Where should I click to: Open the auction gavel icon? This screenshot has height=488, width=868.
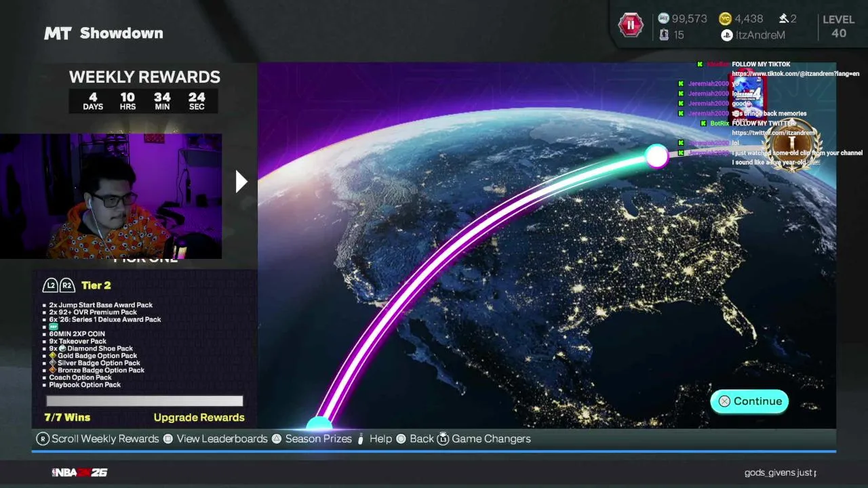[783, 19]
